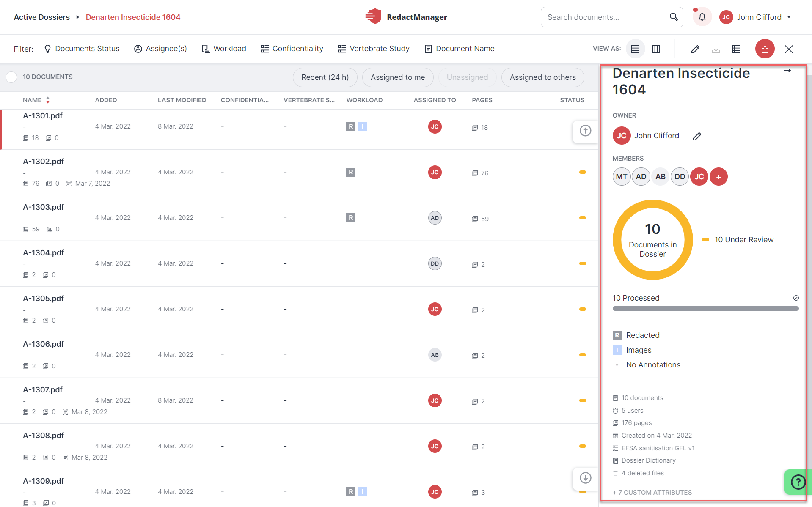The height and width of the screenshot is (507, 812).
Task: Click the Redacted R legend icon
Action: [x=617, y=335]
